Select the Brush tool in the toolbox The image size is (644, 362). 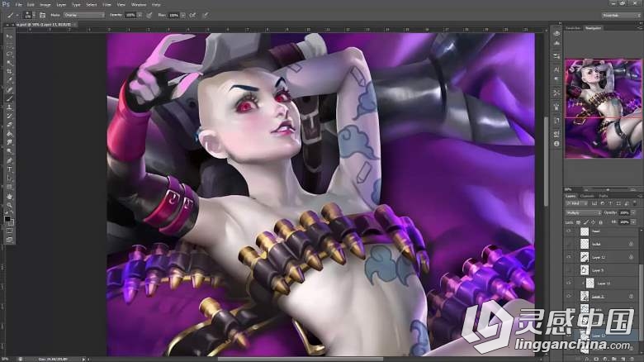pyautogui.click(x=9, y=98)
